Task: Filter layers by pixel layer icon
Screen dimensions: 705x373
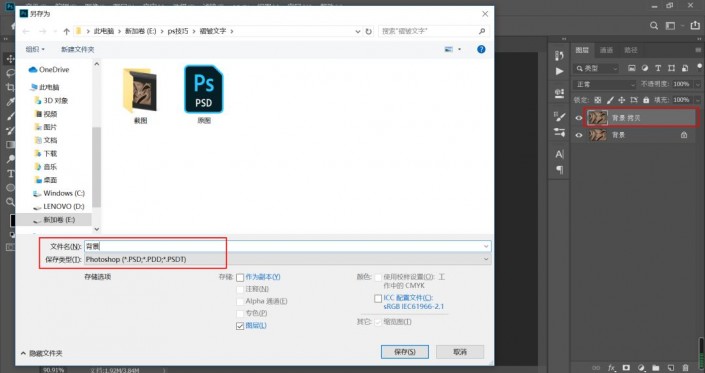Action: pyautogui.click(x=632, y=68)
